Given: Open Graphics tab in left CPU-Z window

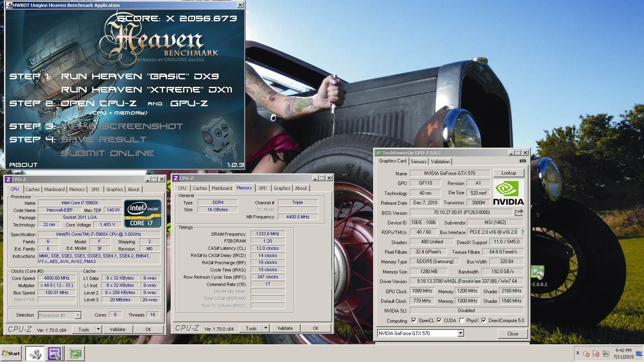Looking at the screenshot, I should (x=115, y=189).
